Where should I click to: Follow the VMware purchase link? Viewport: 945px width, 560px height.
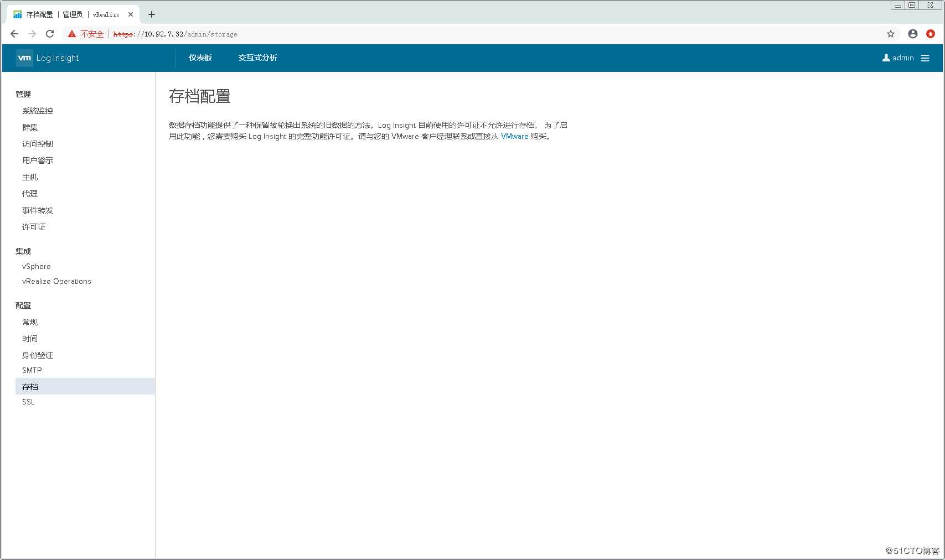click(515, 136)
